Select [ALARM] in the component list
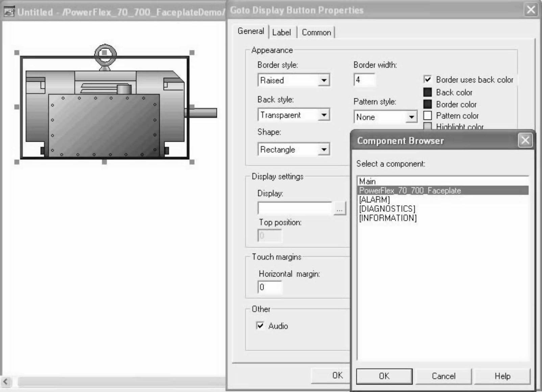The width and height of the screenshot is (542, 392). point(443,200)
